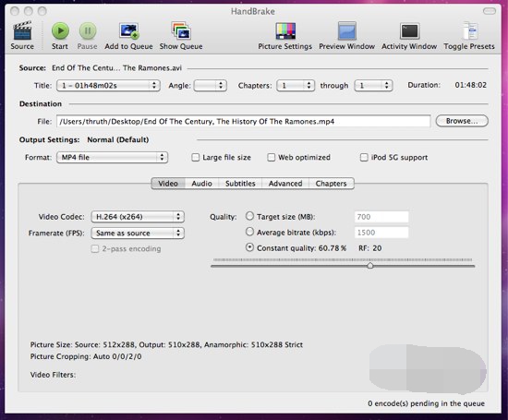Open Video Codec dropdown H.264 (x264)

coord(138,217)
